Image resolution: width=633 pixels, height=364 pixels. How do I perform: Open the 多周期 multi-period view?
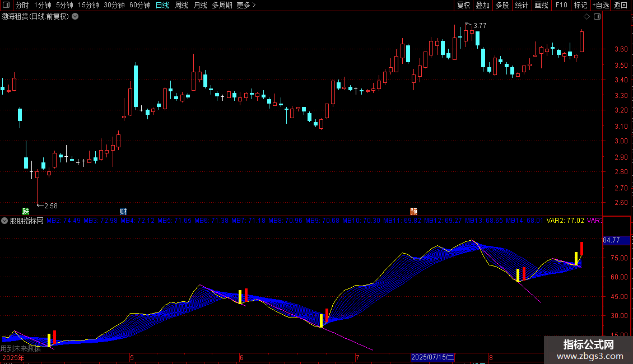pyautogui.click(x=222, y=5)
